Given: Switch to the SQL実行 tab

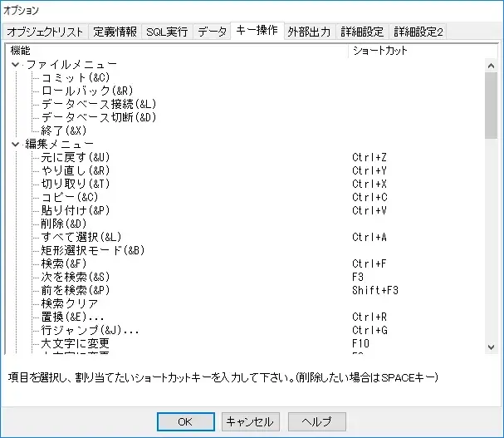Looking at the screenshot, I should click(x=167, y=32).
